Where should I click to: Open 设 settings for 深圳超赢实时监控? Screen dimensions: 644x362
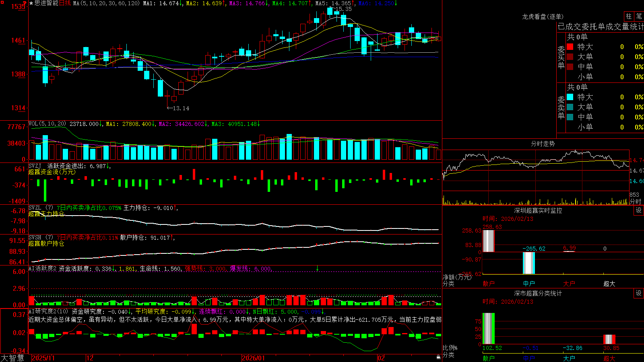(x=639, y=210)
